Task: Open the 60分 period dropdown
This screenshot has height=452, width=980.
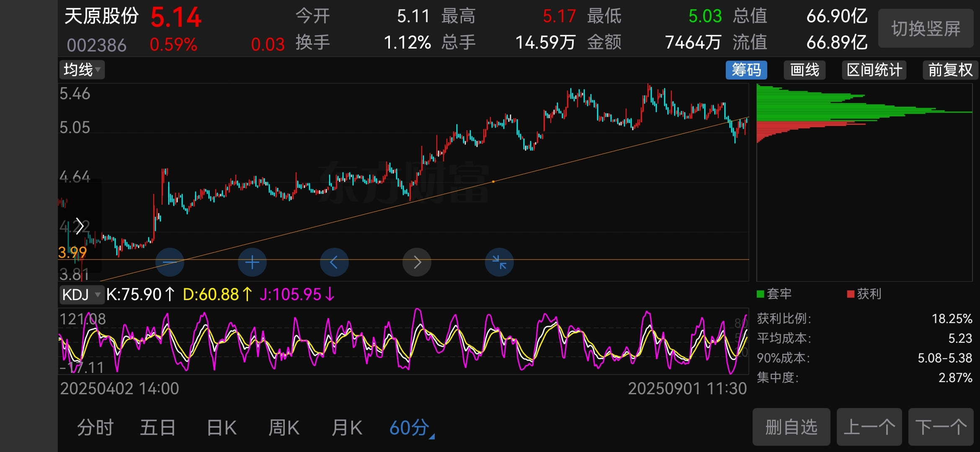Action: pos(412,428)
